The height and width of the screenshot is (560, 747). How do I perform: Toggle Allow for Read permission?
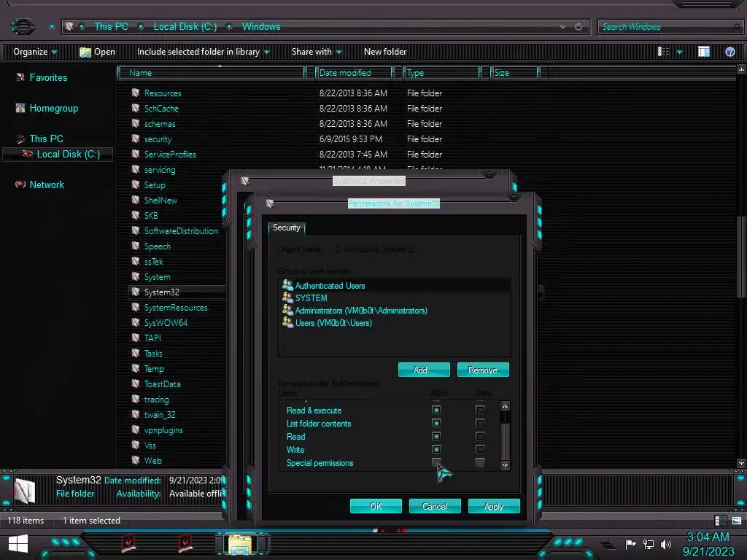coord(436,436)
